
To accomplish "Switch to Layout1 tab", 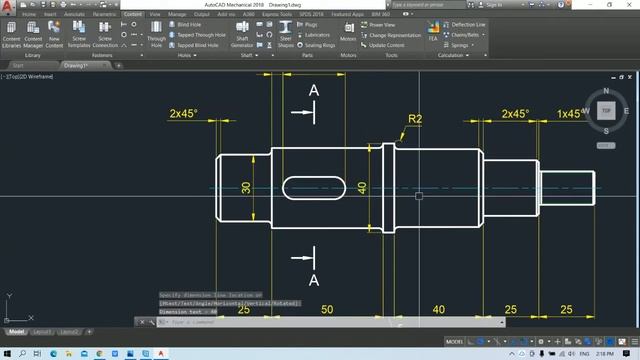I will click(42, 332).
